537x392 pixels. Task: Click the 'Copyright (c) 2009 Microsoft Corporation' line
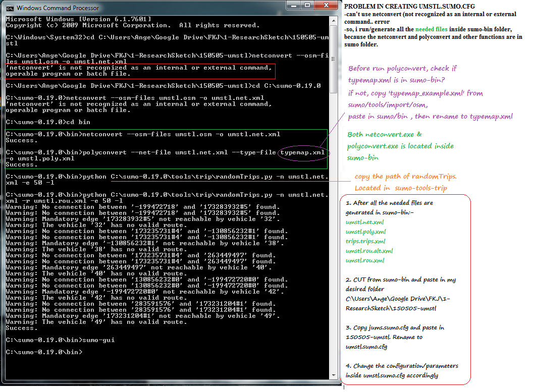point(133,25)
